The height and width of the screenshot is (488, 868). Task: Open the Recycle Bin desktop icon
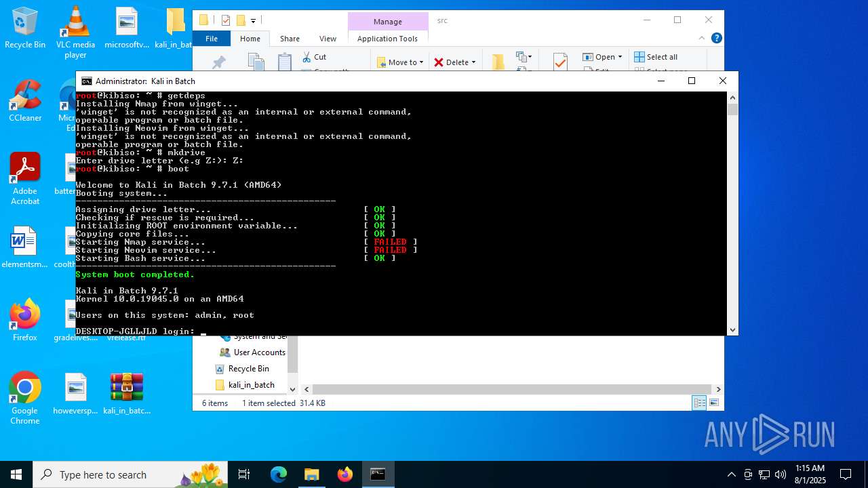pyautogui.click(x=25, y=28)
